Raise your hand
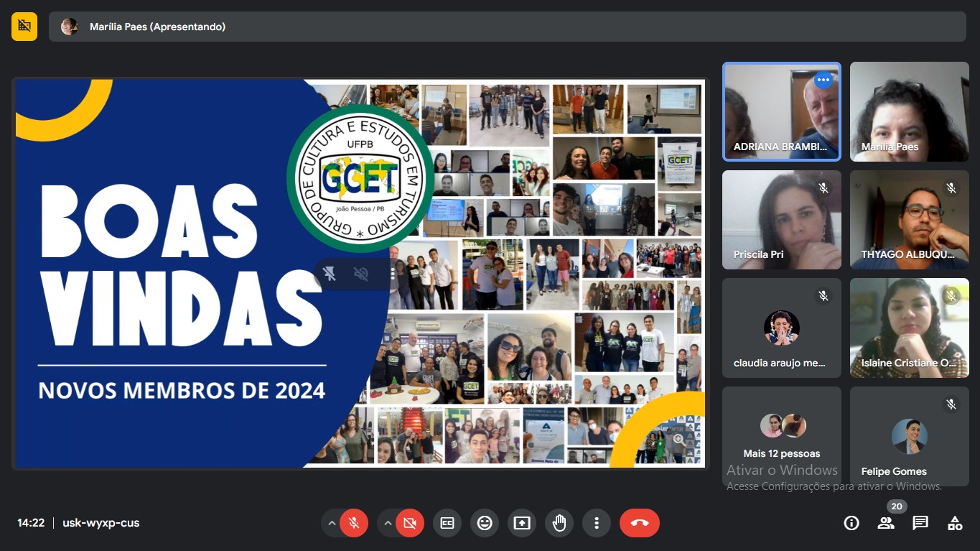This screenshot has height=551, width=980. tap(559, 523)
